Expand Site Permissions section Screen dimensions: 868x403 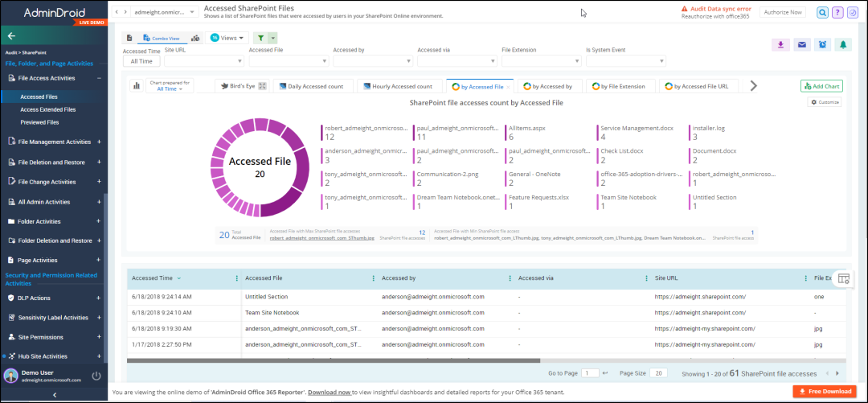pos(99,337)
